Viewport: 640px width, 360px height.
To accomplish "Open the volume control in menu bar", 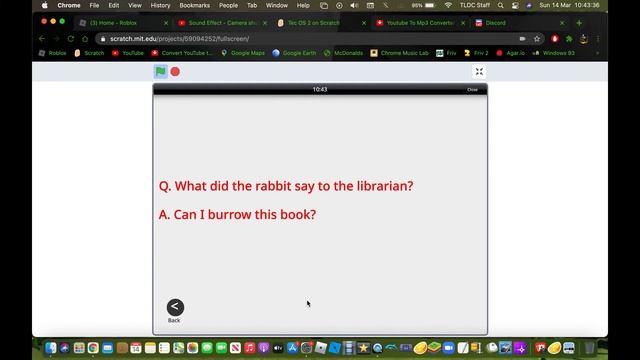I will [x=354, y=5].
